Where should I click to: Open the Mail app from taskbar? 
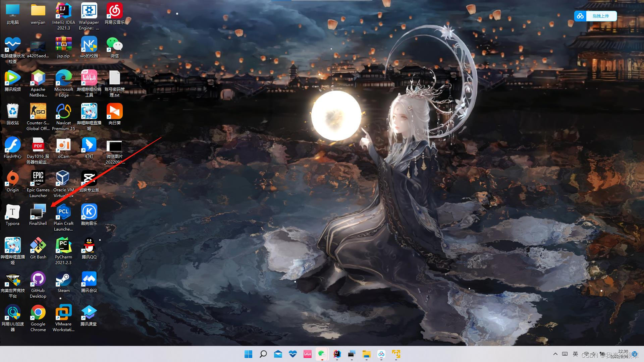pyautogui.click(x=278, y=354)
